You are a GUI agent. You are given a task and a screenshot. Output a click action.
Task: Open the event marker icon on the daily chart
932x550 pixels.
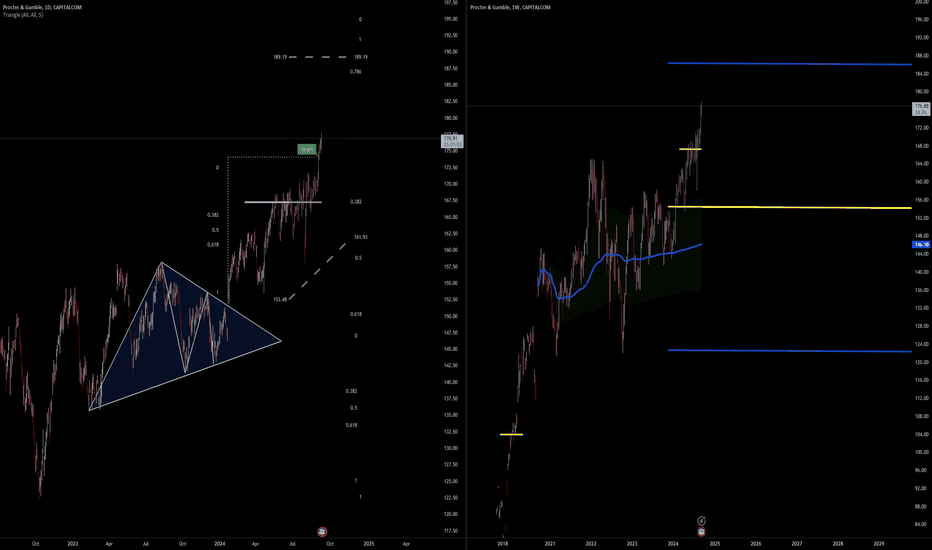click(x=322, y=532)
